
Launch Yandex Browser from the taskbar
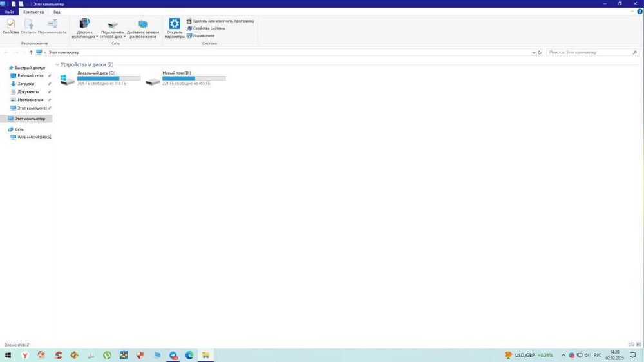tap(25, 355)
